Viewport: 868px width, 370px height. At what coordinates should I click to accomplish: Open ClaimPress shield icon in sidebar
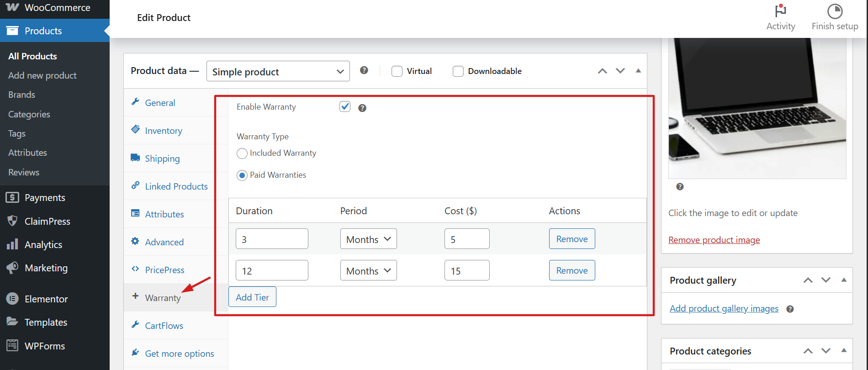click(x=12, y=221)
